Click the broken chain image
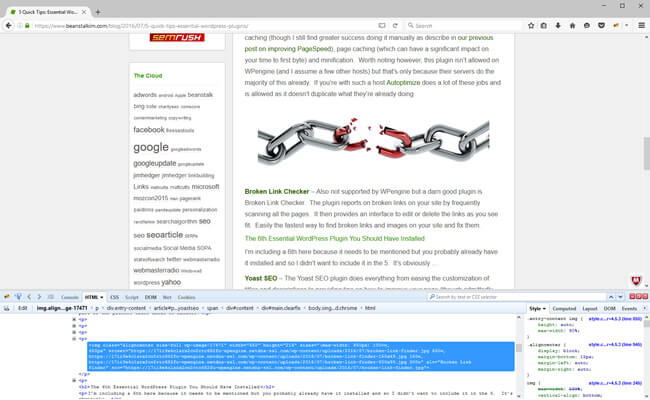This screenshot has width=650, height=400. click(373, 142)
